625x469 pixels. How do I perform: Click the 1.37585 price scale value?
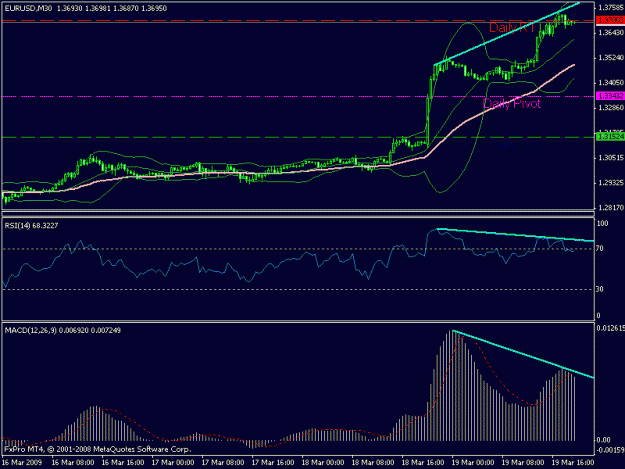point(611,7)
